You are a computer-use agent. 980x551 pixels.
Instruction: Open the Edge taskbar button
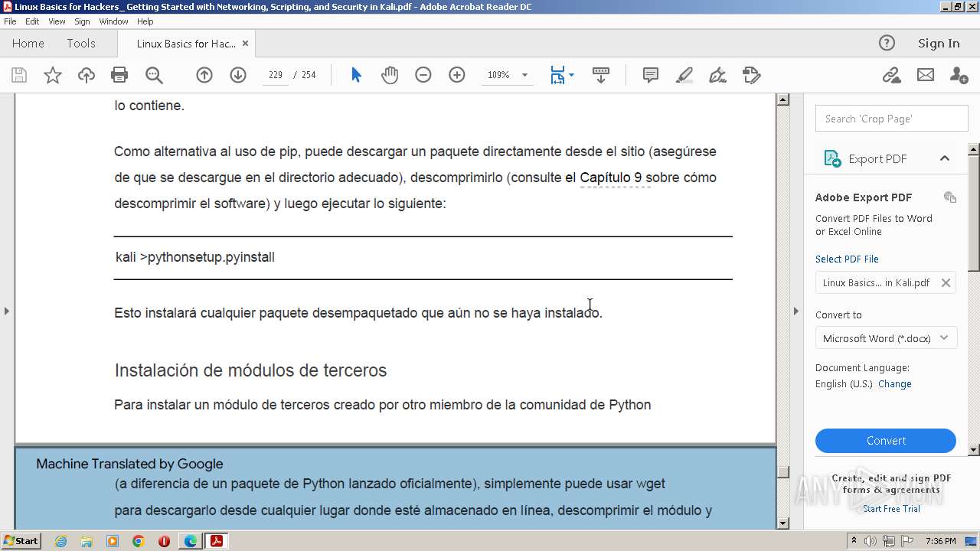pos(190,541)
